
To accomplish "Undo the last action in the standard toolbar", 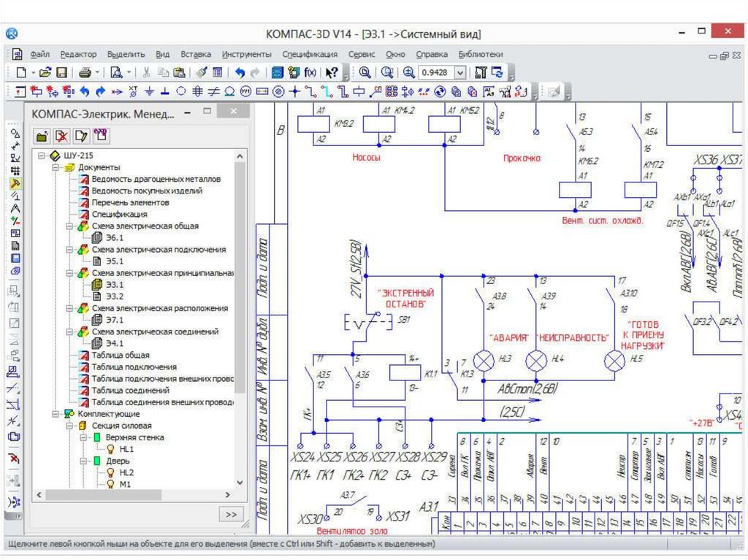I will coord(240,72).
